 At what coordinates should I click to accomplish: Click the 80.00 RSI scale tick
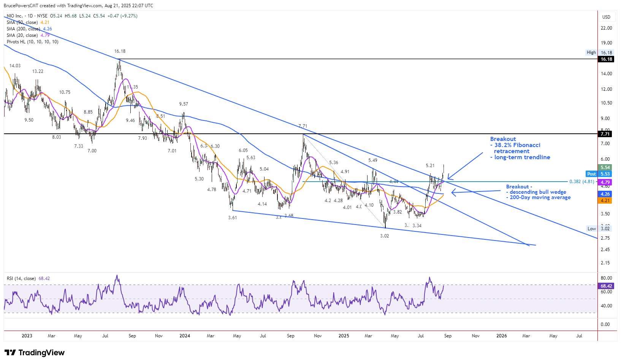click(606, 278)
